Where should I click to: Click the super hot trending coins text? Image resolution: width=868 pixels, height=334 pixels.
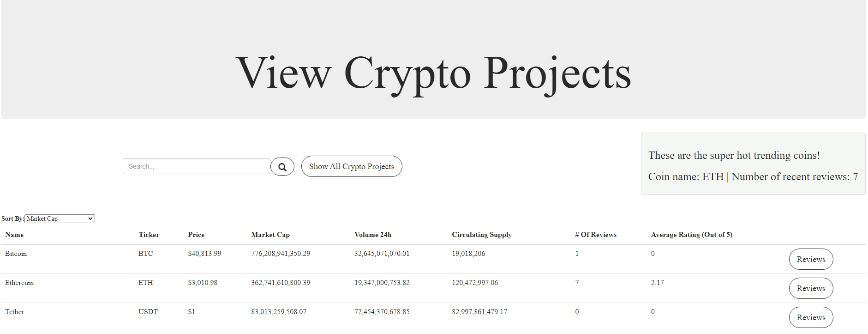tap(734, 155)
